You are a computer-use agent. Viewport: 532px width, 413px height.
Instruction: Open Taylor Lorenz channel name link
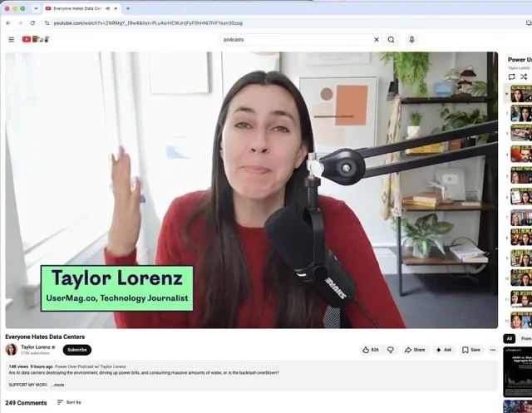[x=36, y=347]
